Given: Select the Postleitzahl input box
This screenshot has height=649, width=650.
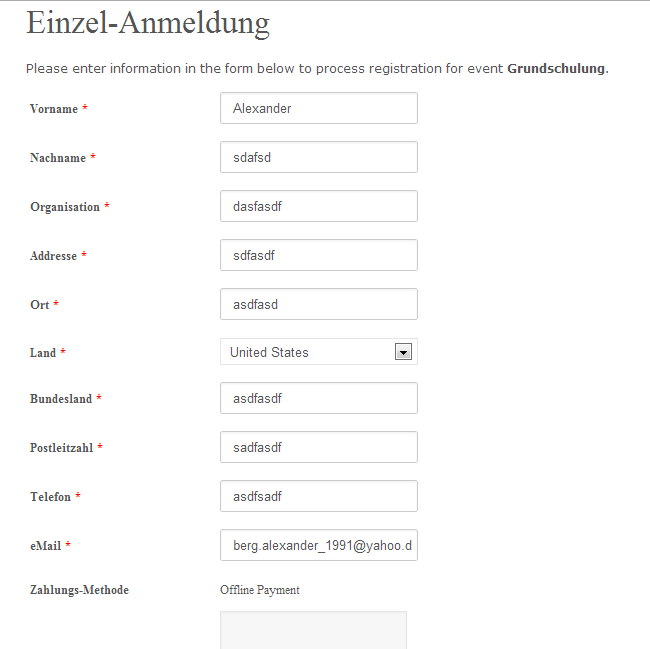Looking at the screenshot, I should [319, 447].
